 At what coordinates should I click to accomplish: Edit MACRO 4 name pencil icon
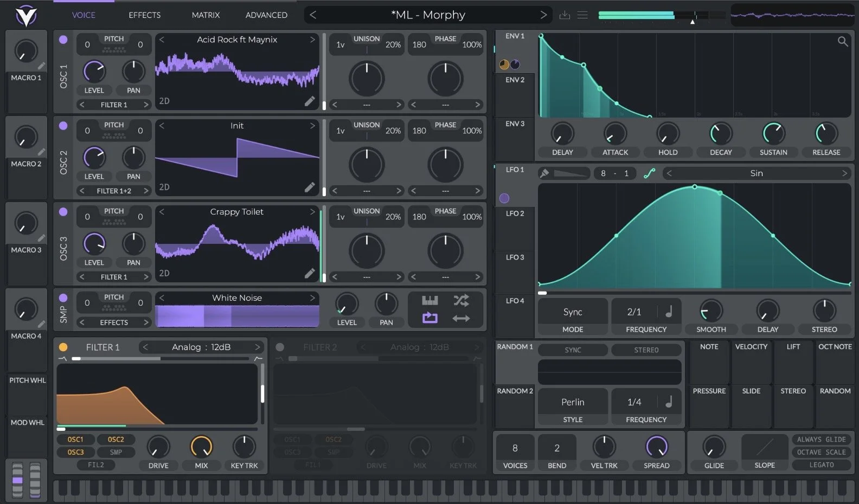coord(42,325)
